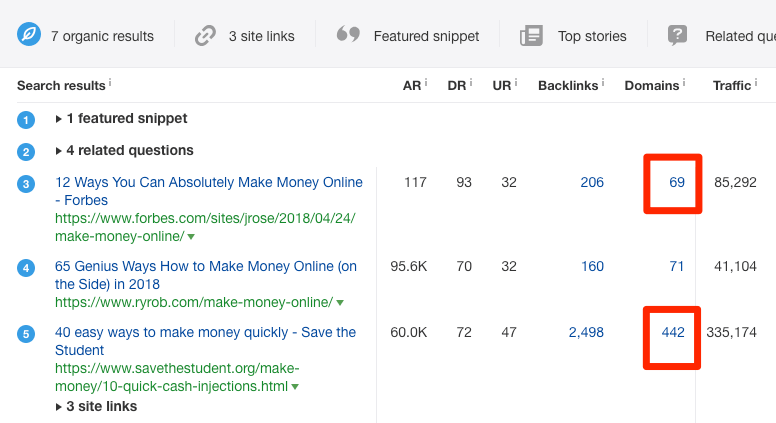Viewport: 776px width, 423px height.
Task: Open the Forbes URL dropdown arrow
Action: coord(191,237)
